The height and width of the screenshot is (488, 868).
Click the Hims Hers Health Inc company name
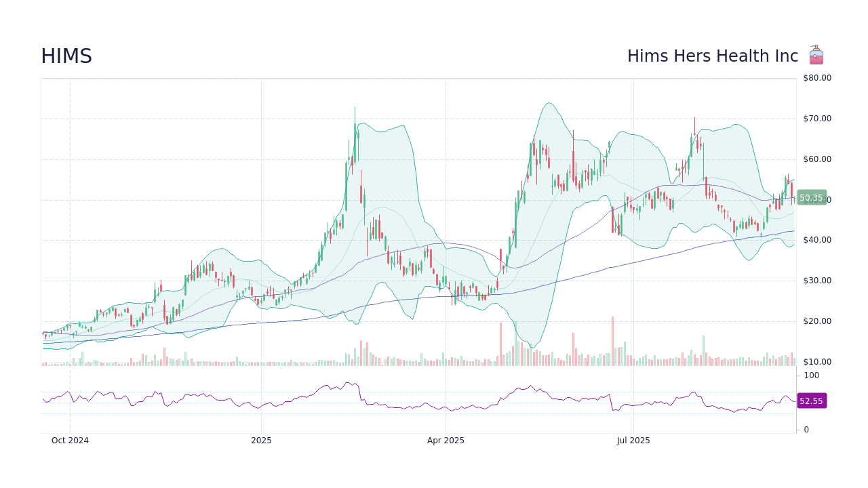coord(713,57)
